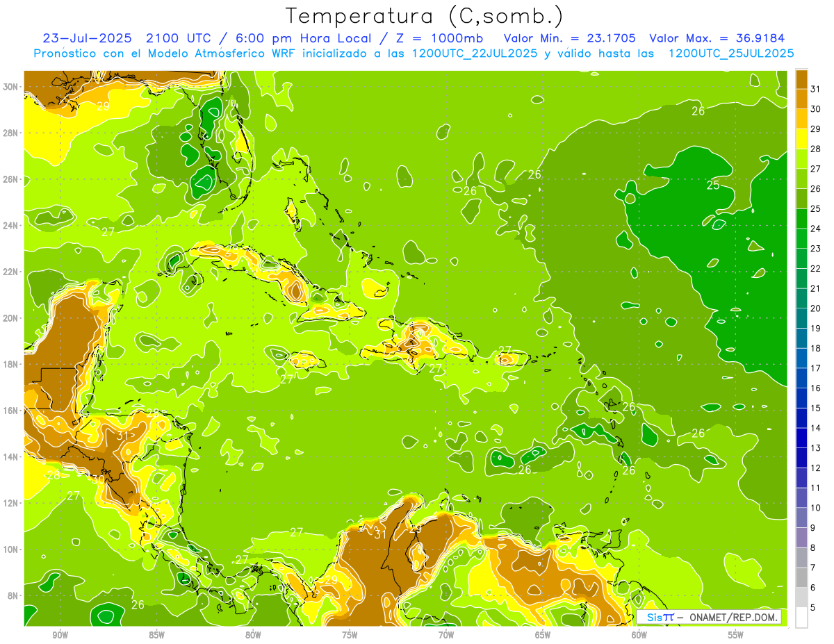Pick the lime swatch between 27 and 28
The width and height of the screenshot is (834, 644).
(x=801, y=158)
